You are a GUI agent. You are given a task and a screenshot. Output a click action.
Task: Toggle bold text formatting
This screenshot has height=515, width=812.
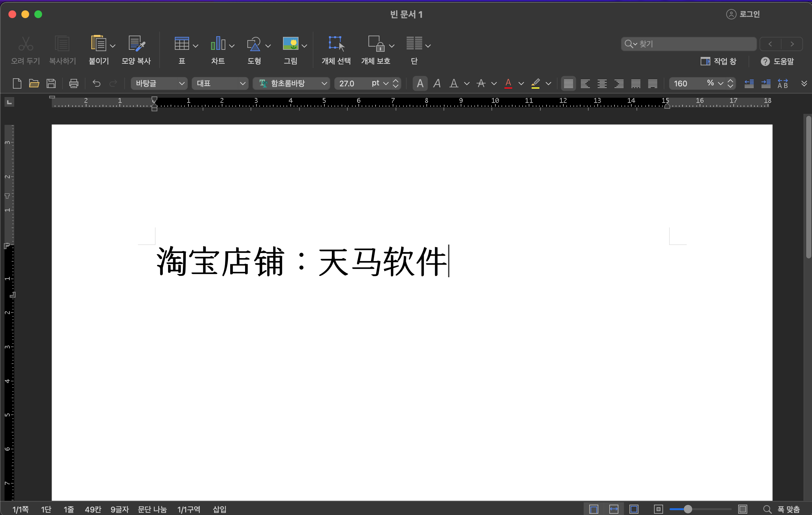coord(420,83)
